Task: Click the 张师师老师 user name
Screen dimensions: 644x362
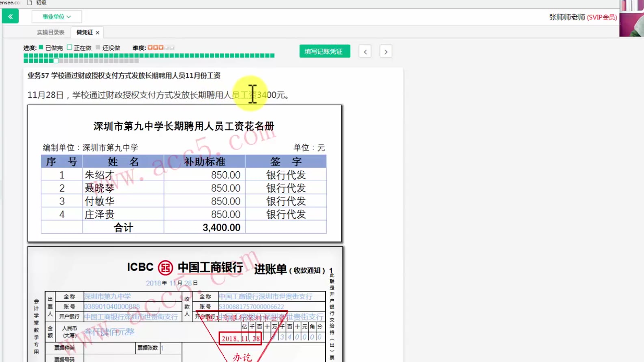Action: click(x=567, y=17)
